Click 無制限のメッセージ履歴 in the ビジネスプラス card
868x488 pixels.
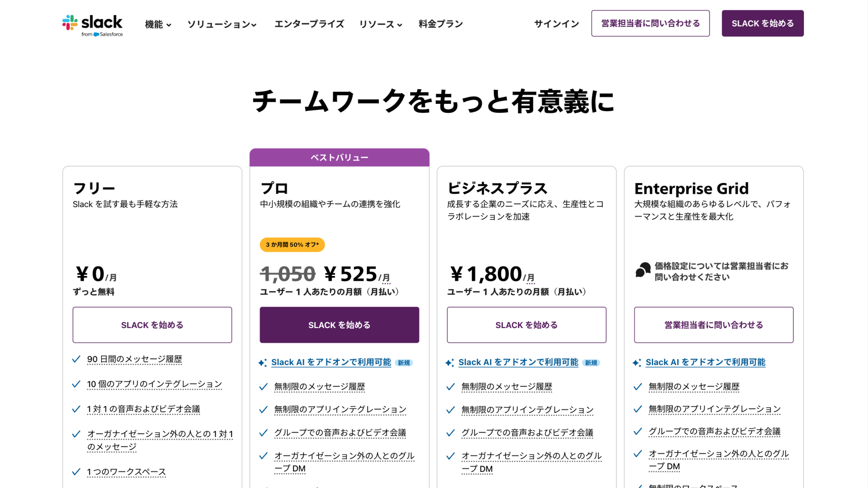point(507,386)
